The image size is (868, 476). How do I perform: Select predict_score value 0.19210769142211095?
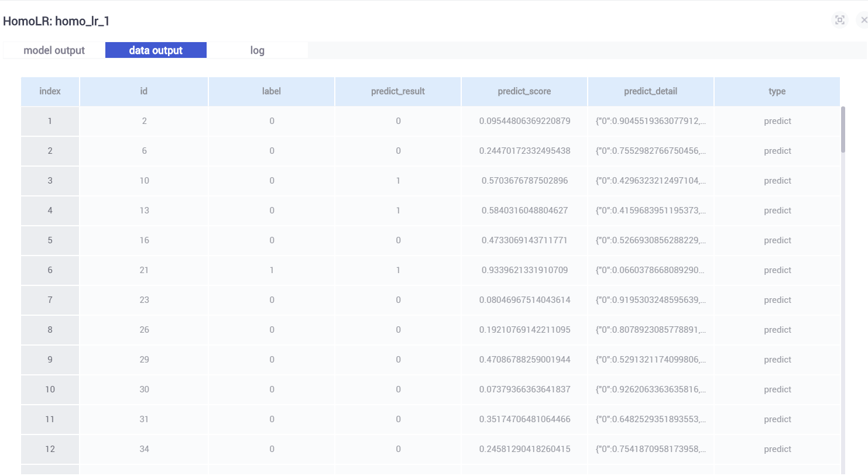524,330
